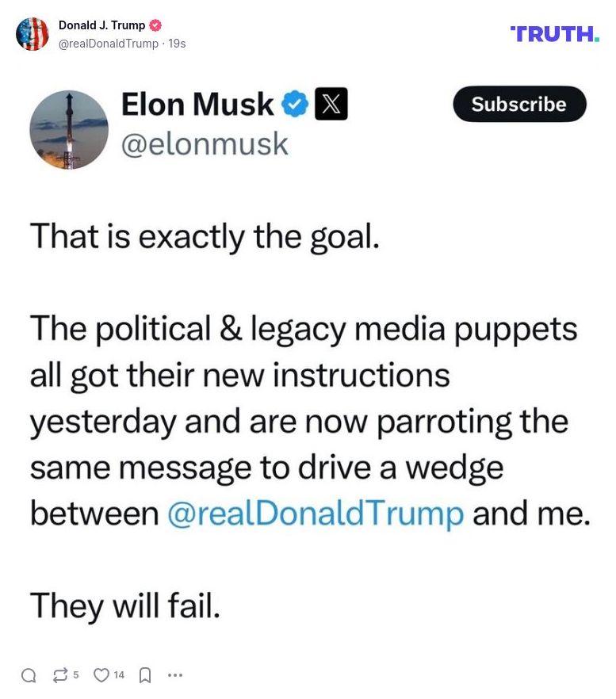Open the post options via the ellipsis
616x699 pixels.
174,675
